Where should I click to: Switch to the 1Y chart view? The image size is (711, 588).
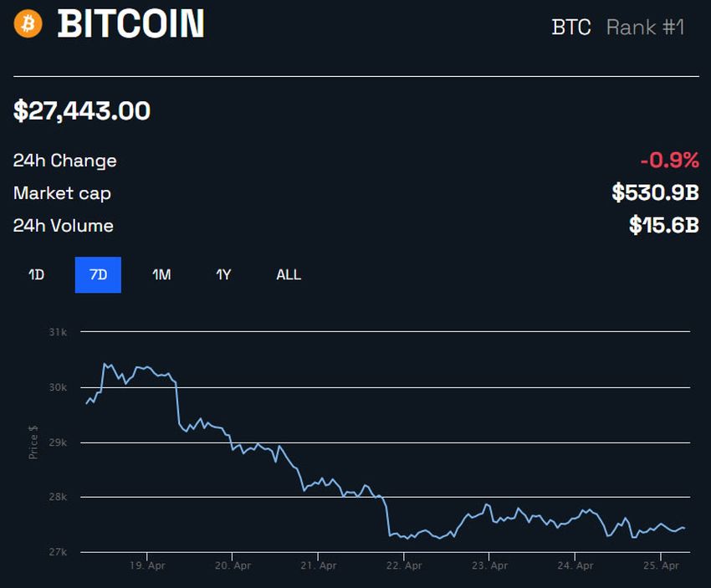pos(223,274)
